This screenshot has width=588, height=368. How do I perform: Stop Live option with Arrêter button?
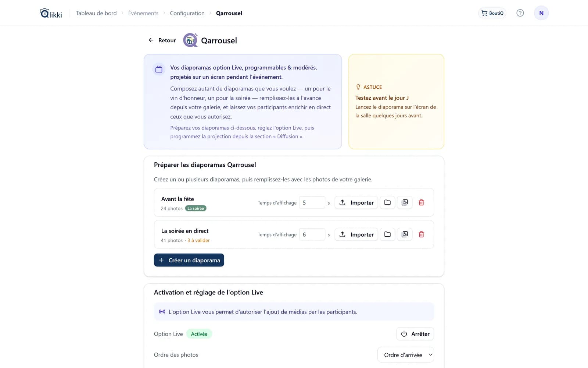tap(415, 334)
